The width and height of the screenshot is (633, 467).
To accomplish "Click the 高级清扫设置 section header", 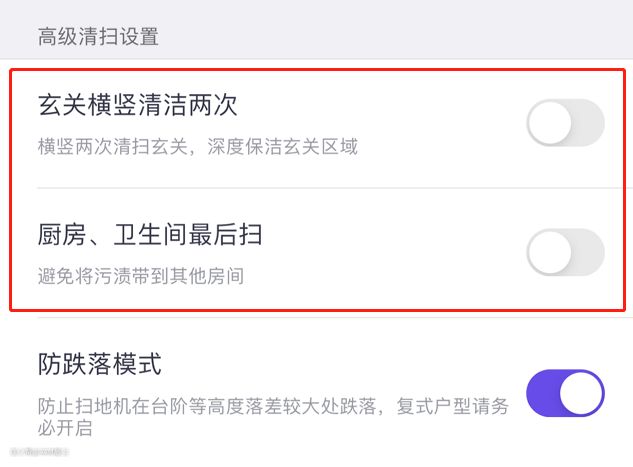I will 98,38.
